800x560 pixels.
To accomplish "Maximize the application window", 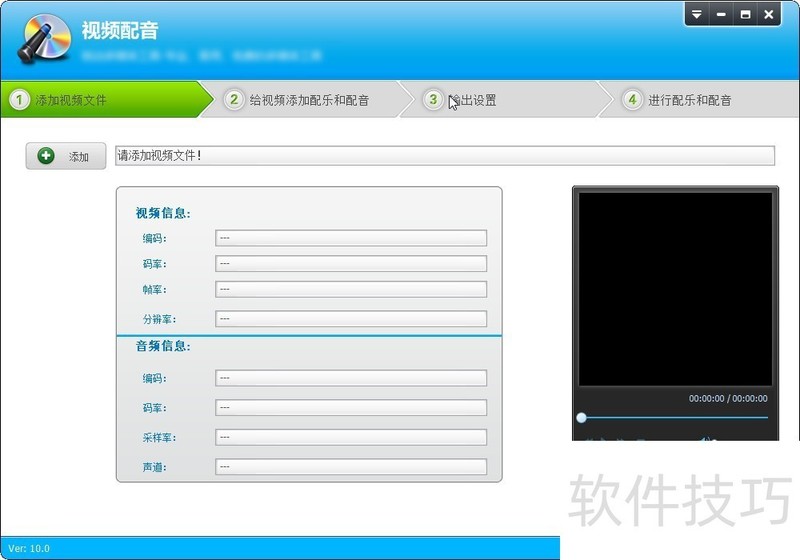I will (x=745, y=14).
